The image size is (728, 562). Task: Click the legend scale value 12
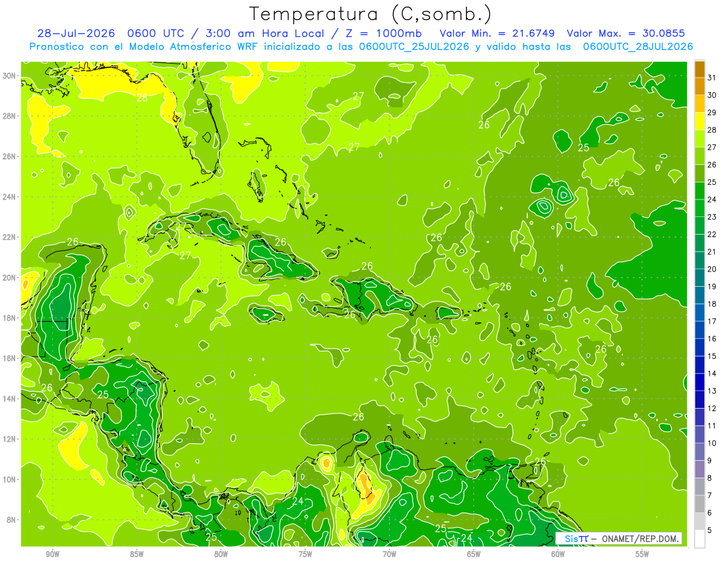[x=712, y=408]
